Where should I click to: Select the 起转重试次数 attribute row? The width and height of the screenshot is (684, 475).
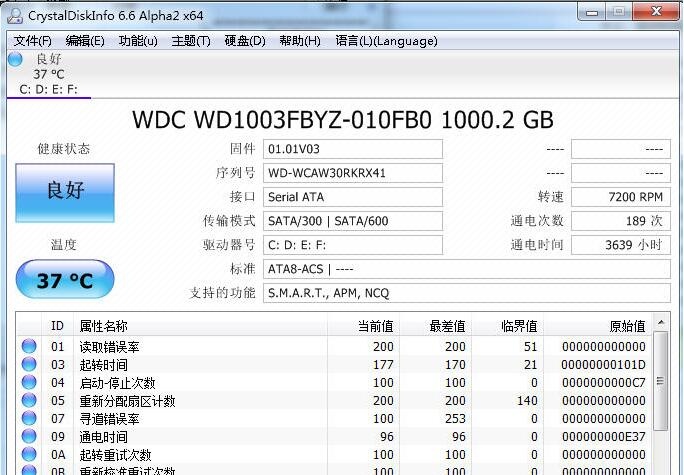point(334,454)
